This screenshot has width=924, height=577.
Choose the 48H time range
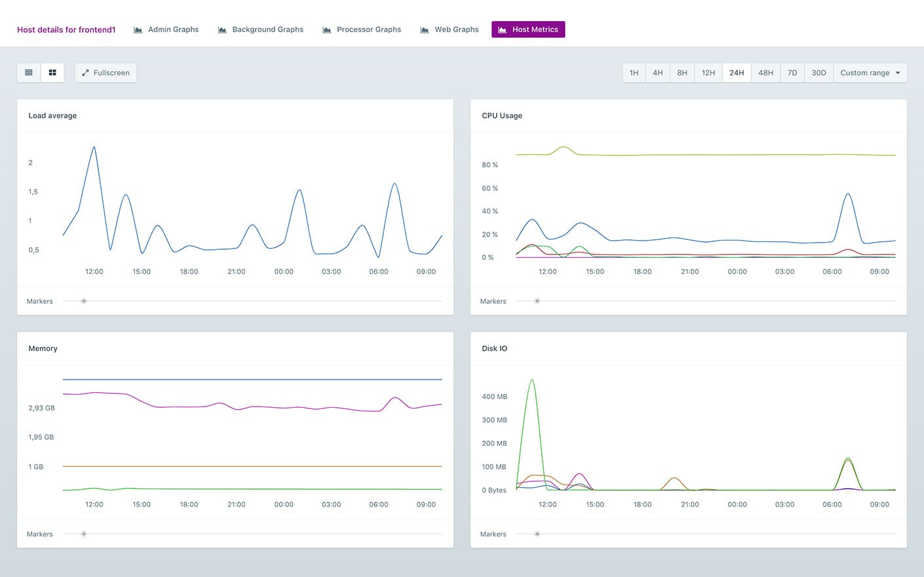(765, 73)
